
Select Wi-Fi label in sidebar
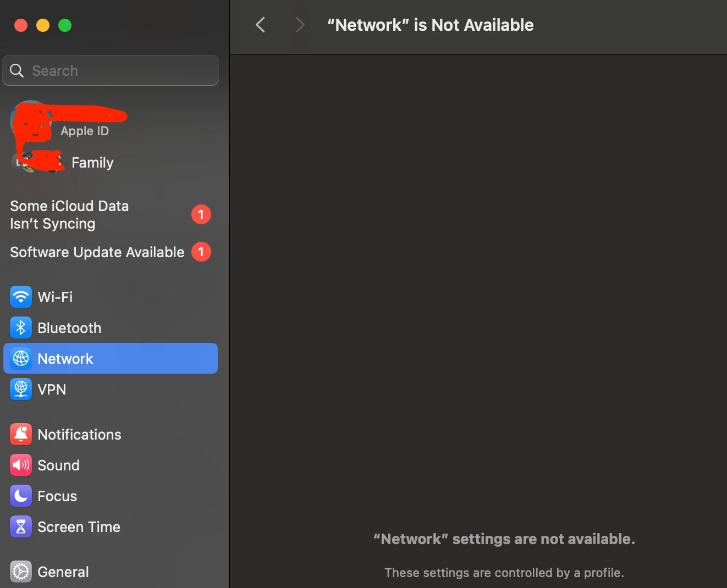pyautogui.click(x=55, y=297)
